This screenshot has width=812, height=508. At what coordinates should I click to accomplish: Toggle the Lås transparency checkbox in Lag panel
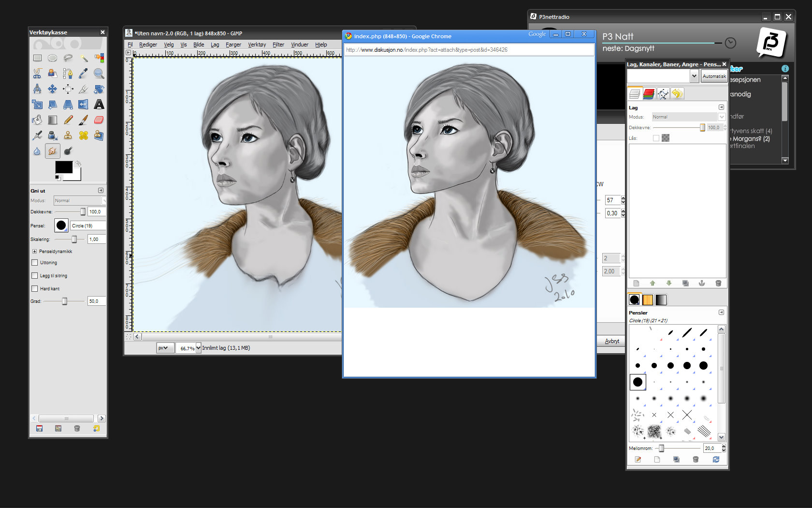pyautogui.click(x=656, y=138)
